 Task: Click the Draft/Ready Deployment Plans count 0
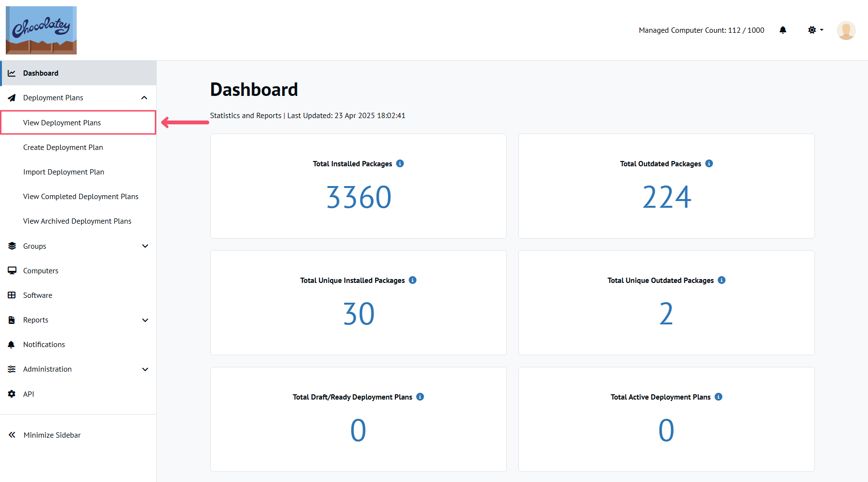point(358,430)
